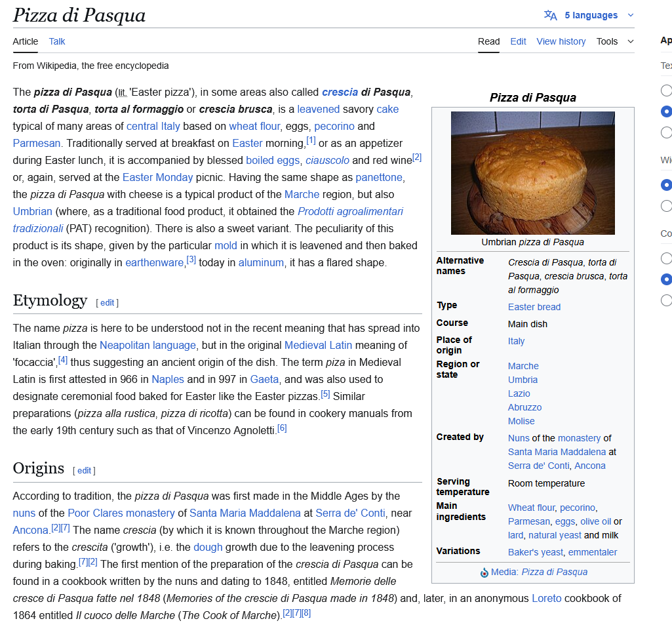This screenshot has height=640, width=672.
Task: Open the emmentaler link
Action: 593,552
